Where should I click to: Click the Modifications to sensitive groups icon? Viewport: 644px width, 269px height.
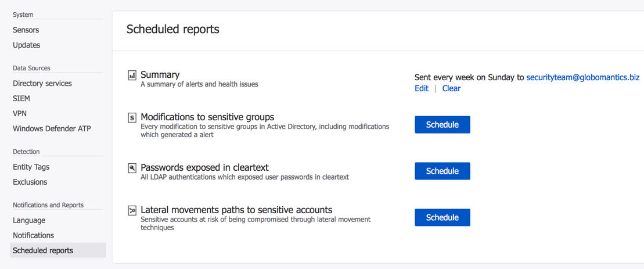[132, 117]
